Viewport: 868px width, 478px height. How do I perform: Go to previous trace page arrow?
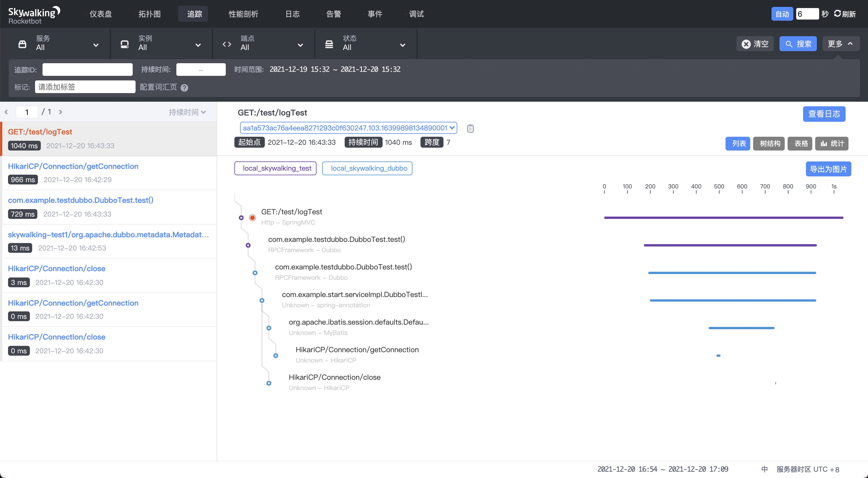coord(6,112)
